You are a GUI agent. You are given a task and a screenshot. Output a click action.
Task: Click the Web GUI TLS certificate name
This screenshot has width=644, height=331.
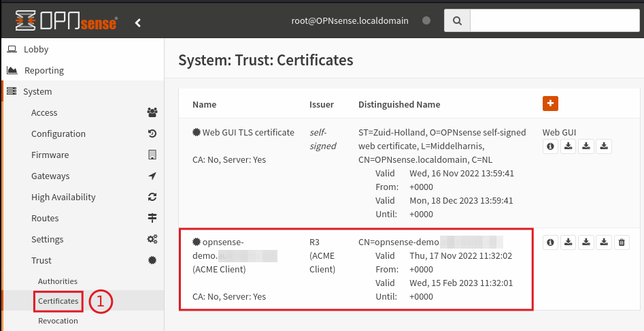tap(248, 132)
